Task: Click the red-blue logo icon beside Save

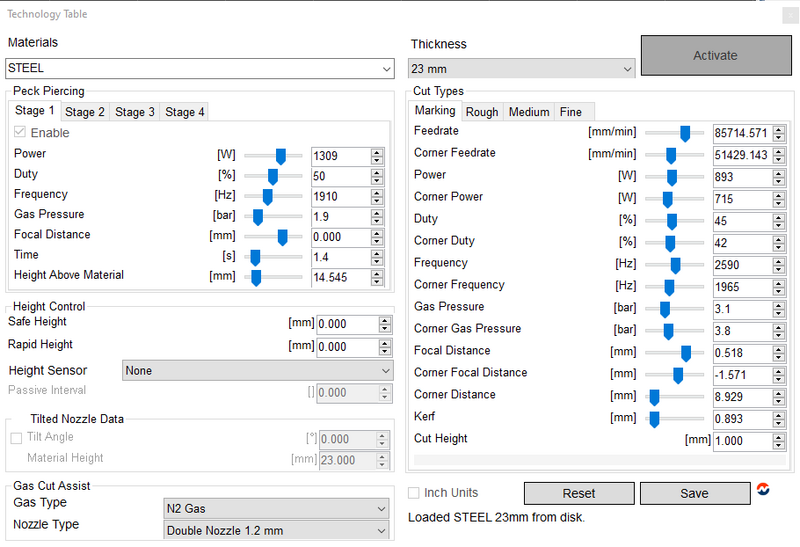Action: [x=764, y=490]
